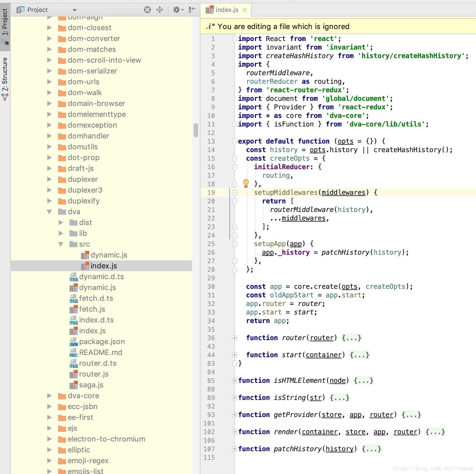Expand the dist folder
Viewport: 476px width, 474px height.
tap(61, 222)
